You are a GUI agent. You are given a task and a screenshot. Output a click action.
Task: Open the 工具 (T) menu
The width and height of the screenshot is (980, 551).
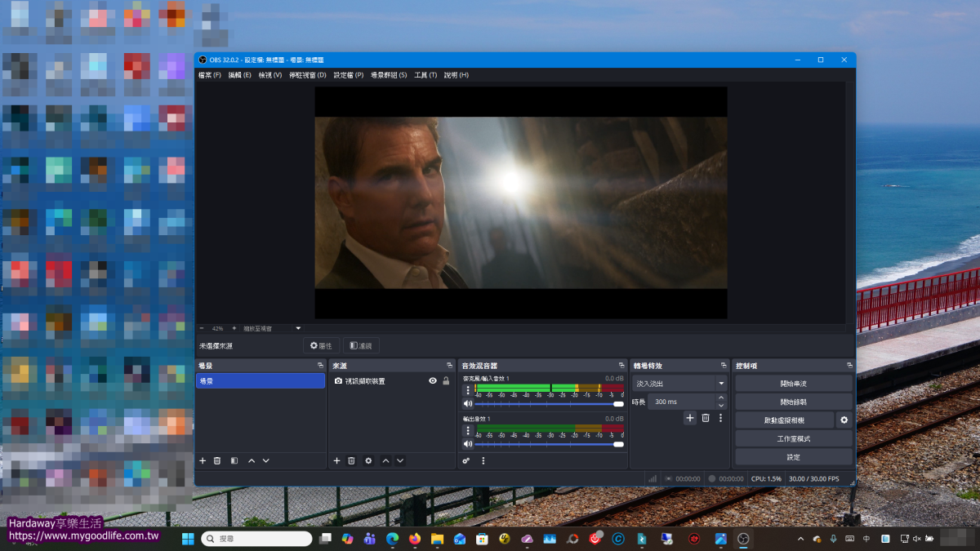[x=425, y=75]
